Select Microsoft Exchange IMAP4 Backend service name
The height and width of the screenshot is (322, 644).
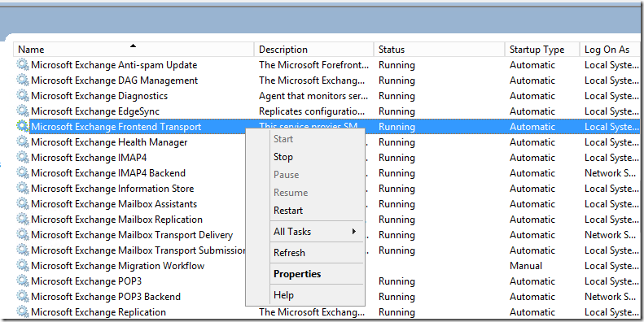tap(108, 173)
